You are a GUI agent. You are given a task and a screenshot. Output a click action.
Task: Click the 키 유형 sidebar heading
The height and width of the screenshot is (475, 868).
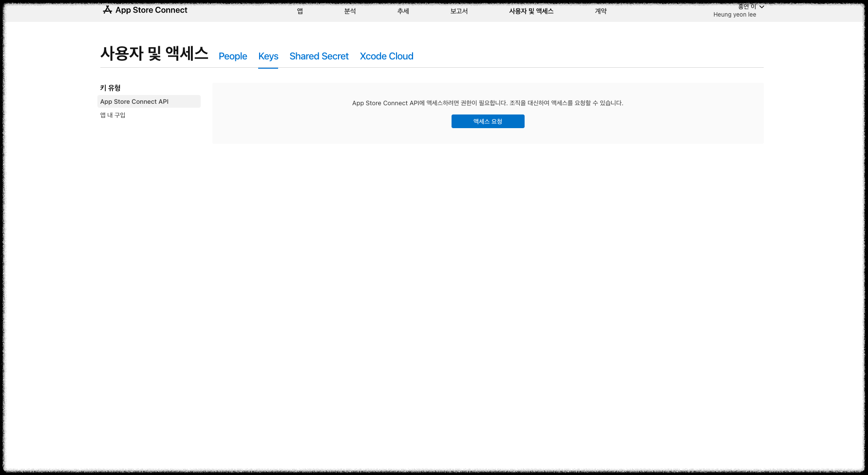pos(110,88)
